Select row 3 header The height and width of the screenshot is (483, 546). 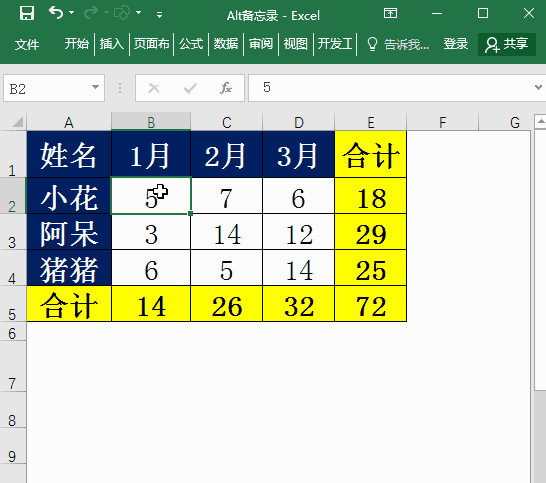point(13,232)
